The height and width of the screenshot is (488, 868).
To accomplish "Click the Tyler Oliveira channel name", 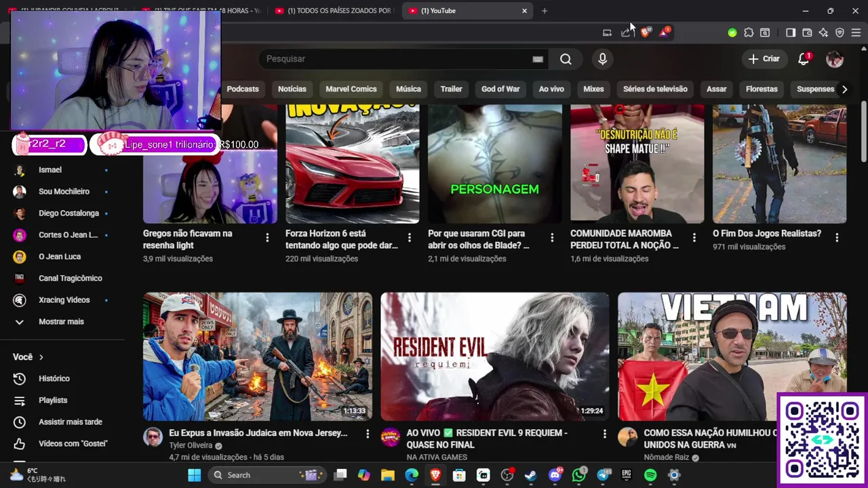I will (191, 445).
